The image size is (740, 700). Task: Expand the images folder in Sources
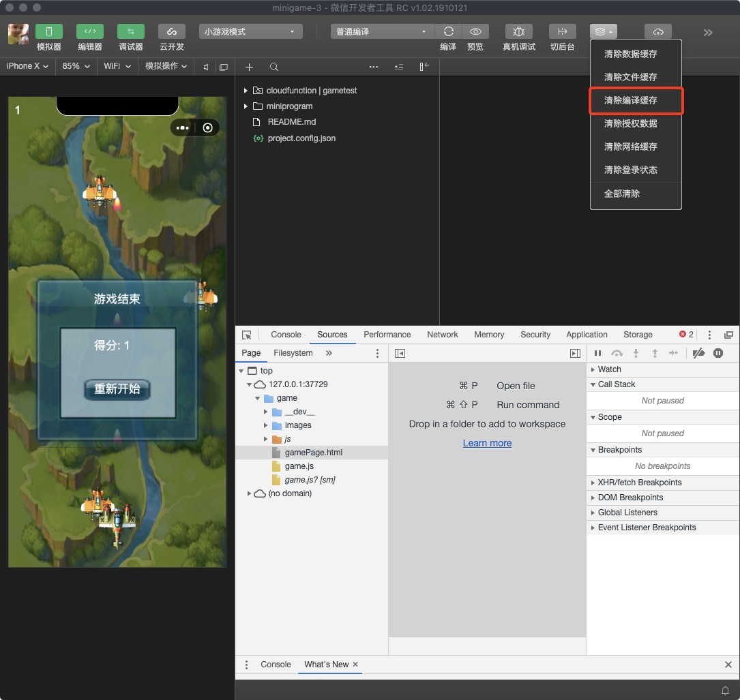point(266,425)
